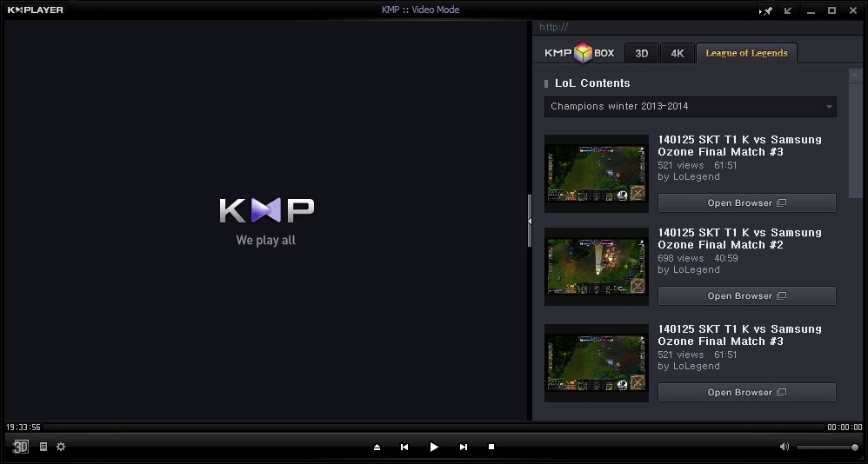
Task: Click the LoL Contents heading
Action: click(x=592, y=83)
